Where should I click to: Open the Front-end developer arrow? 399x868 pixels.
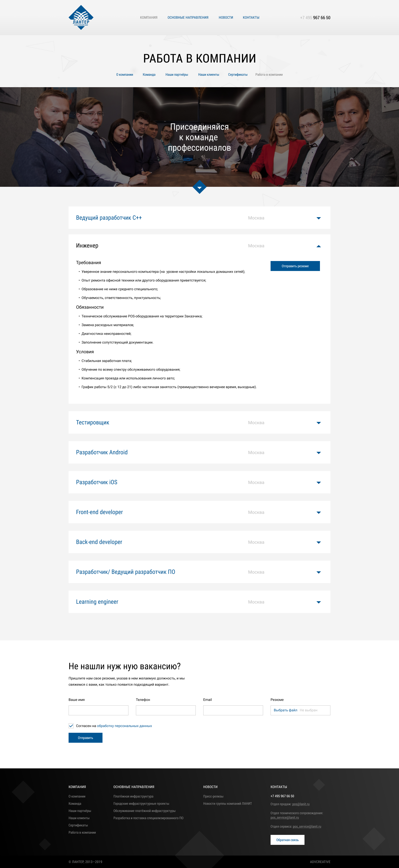click(x=318, y=513)
